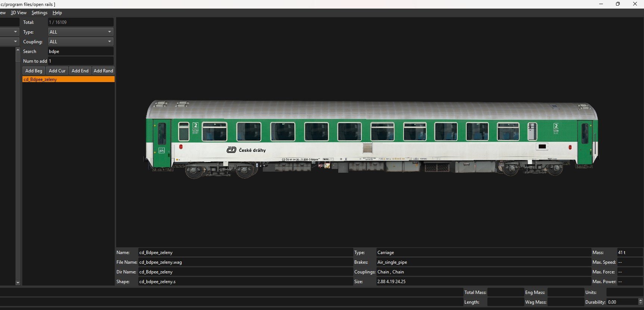Screen dimensions: 644x310
Task: Open the Help menu
Action: [x=57, y=13]
